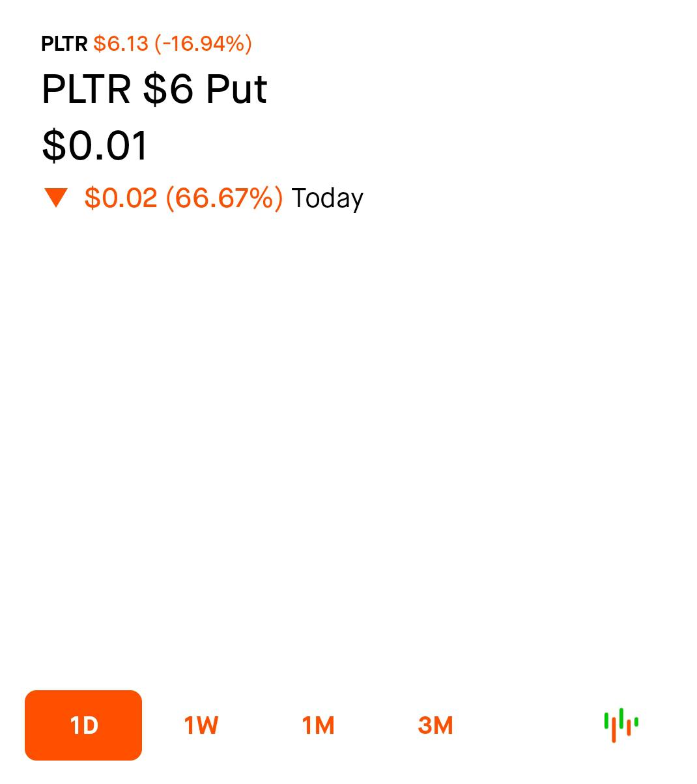Click the word Put in the title
The image size is (697, 784).
(236, 89)
